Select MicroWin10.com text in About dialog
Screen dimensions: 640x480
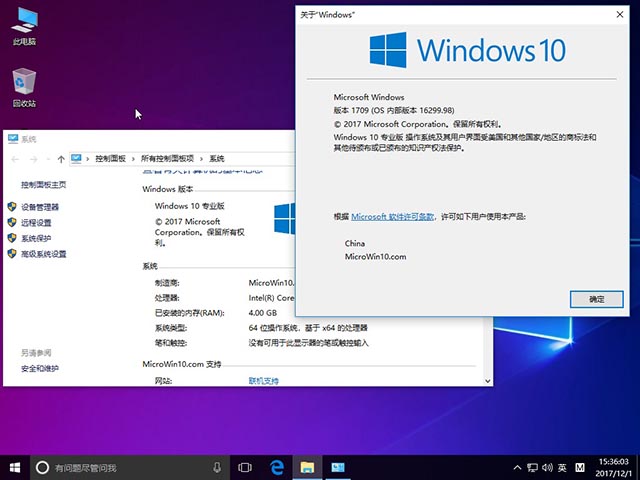(376, 257)
